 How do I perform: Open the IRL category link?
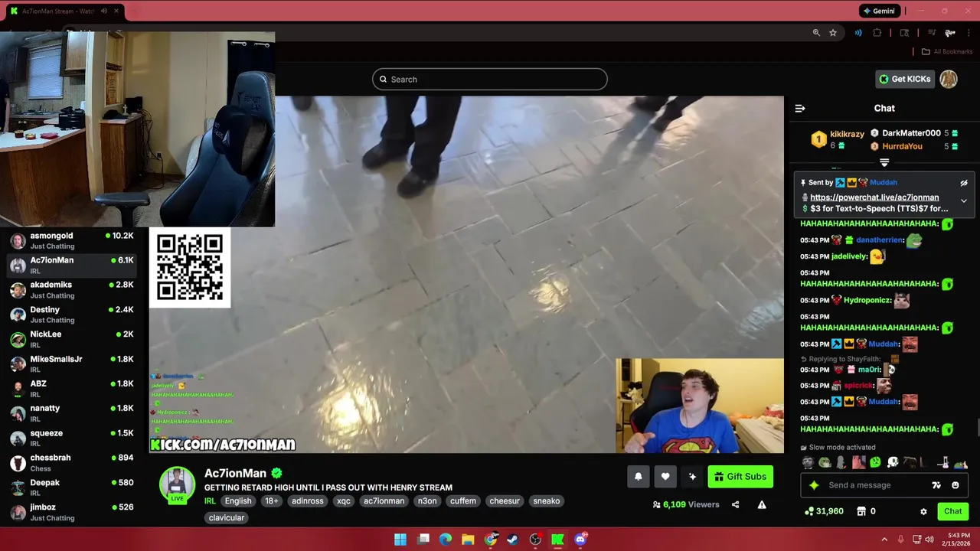click(x=210, y=501)
